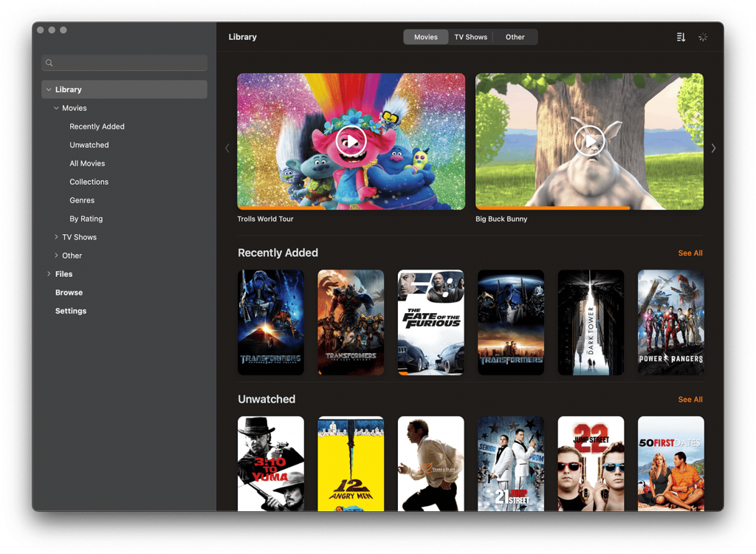Go to previous featured items arrow
Image resolution: width=756 pixels, height=554 pixels.
(x=227, y=148)
